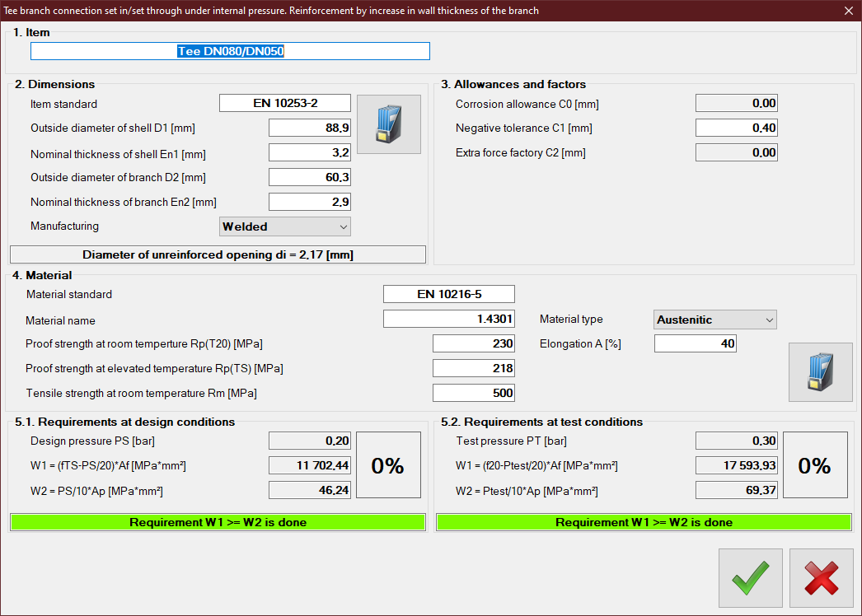
Task: Cancel with the red X button
Action: tap(821, 577)
